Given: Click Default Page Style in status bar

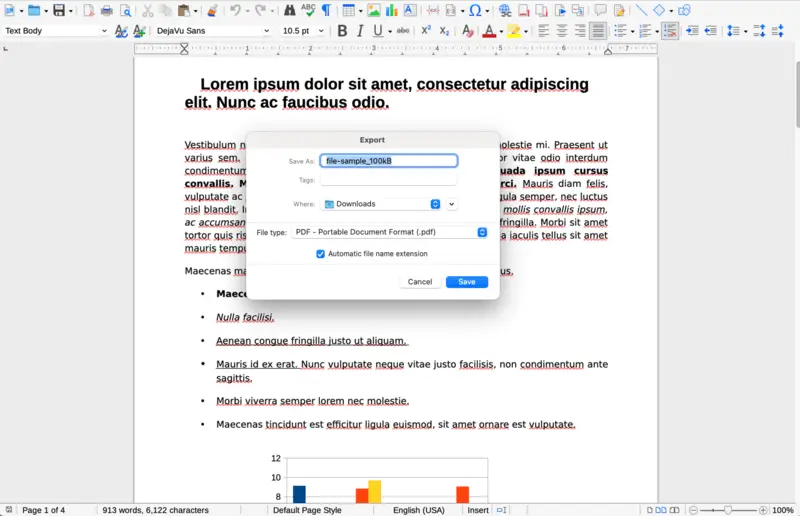Looking at the screenshot, I should coord(307,510).
